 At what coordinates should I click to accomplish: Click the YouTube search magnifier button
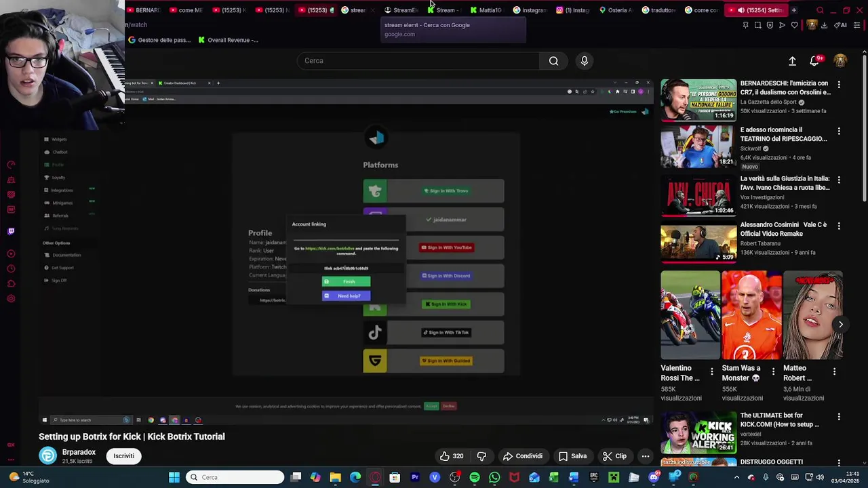(554, 61)
